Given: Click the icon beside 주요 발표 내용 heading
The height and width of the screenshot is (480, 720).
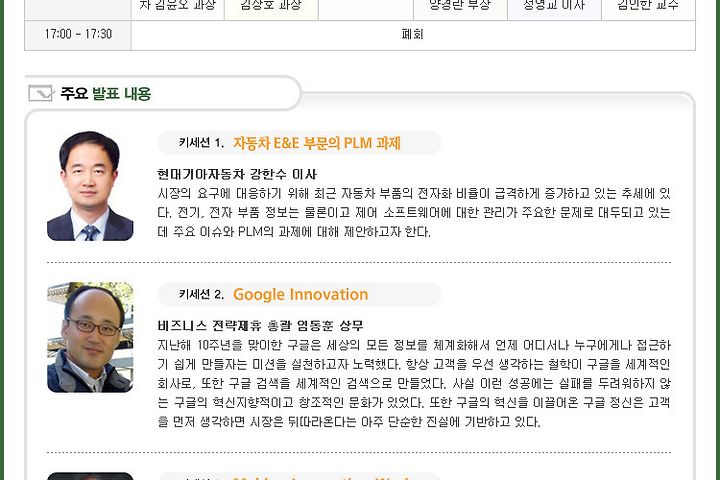Looking at the screenshot, I should (41, 94).
